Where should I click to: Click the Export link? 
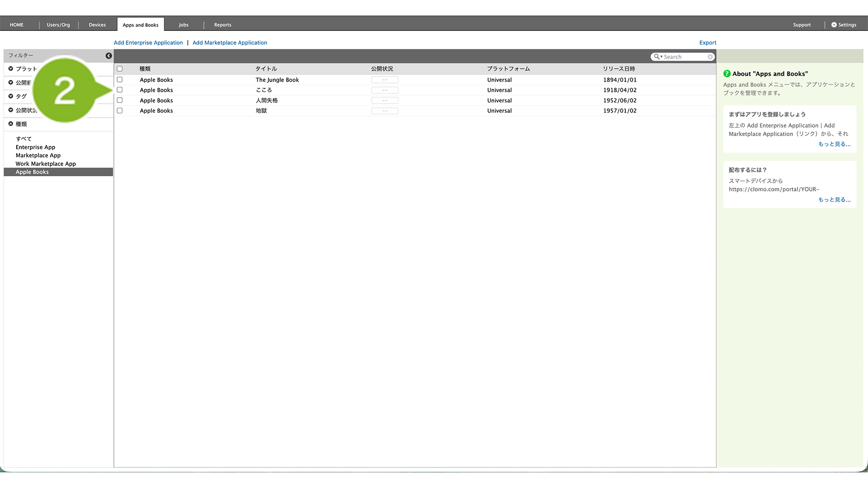click(x=707, y=43)
